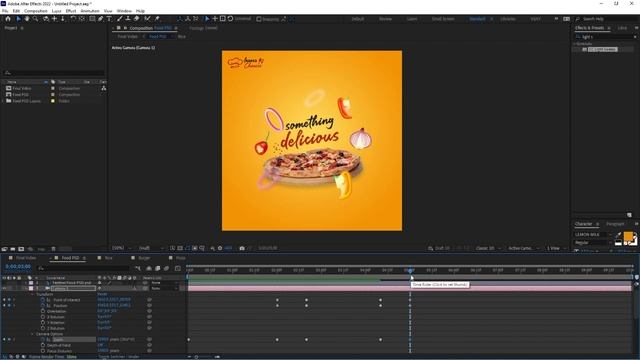Open the Regular font style dropdown

tap(593, 242)
